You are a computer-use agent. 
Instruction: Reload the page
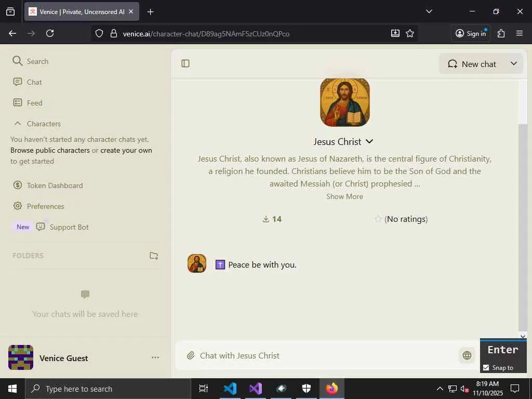(x=50, y=33)
